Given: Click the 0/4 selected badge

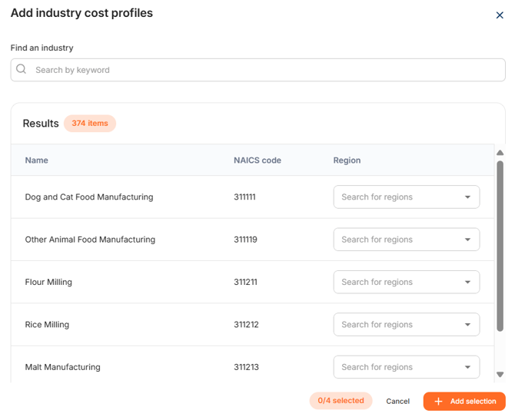Looking at the screenshot, I should click(x=341, y=401).
